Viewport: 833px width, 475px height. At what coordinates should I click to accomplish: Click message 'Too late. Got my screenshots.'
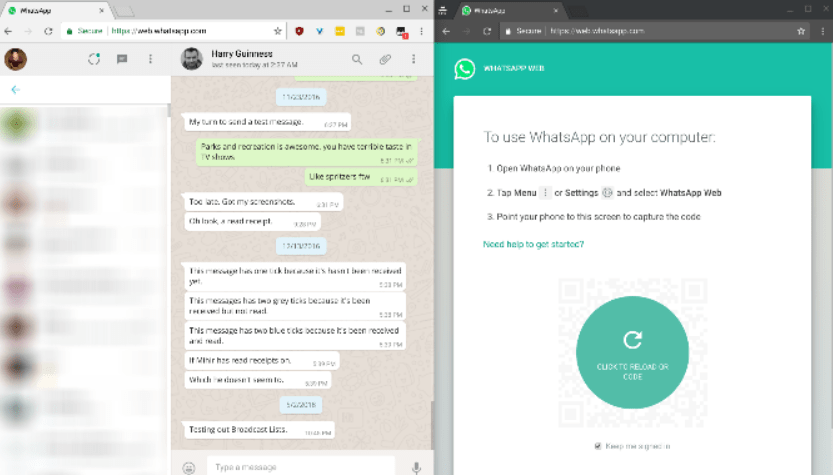pyautogui.click(x=264, y=202)
